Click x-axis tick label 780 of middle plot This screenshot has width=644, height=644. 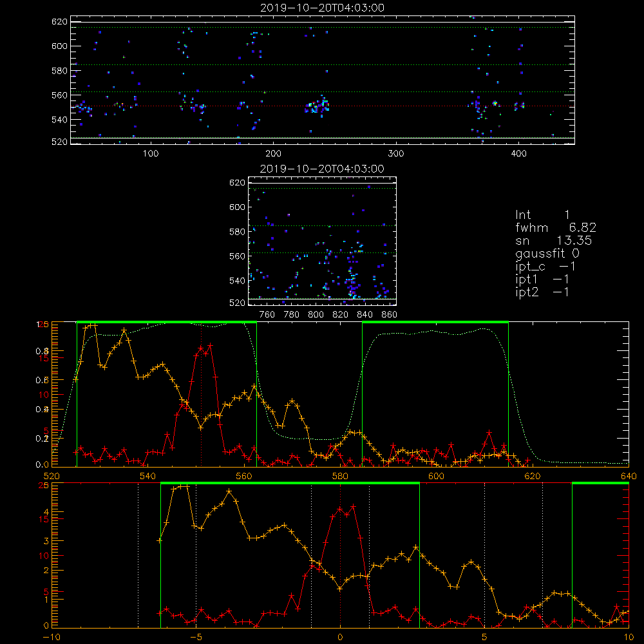click(x=292, y=315)
